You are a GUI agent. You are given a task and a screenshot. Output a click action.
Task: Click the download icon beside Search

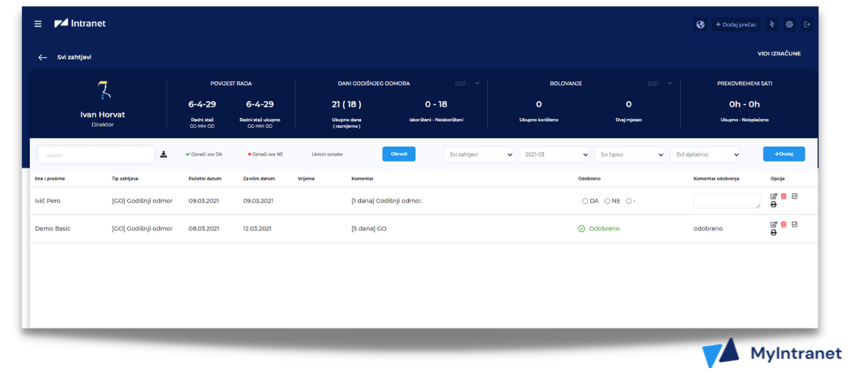click(163, 154)
